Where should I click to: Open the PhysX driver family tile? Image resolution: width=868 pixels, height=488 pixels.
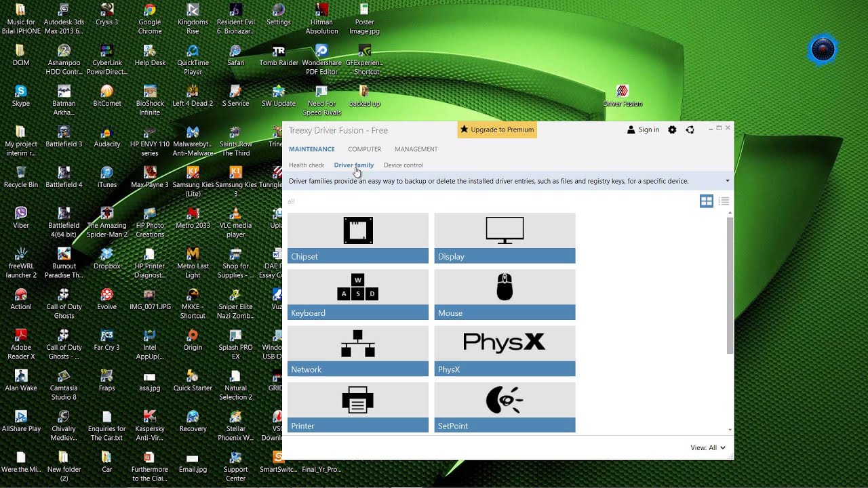point(505,350)
